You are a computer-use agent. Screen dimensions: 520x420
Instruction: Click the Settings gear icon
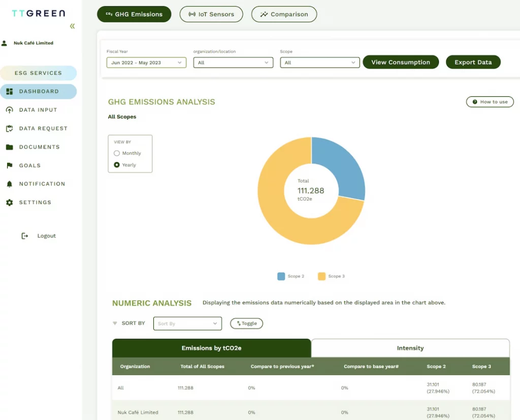pos(9,202)
